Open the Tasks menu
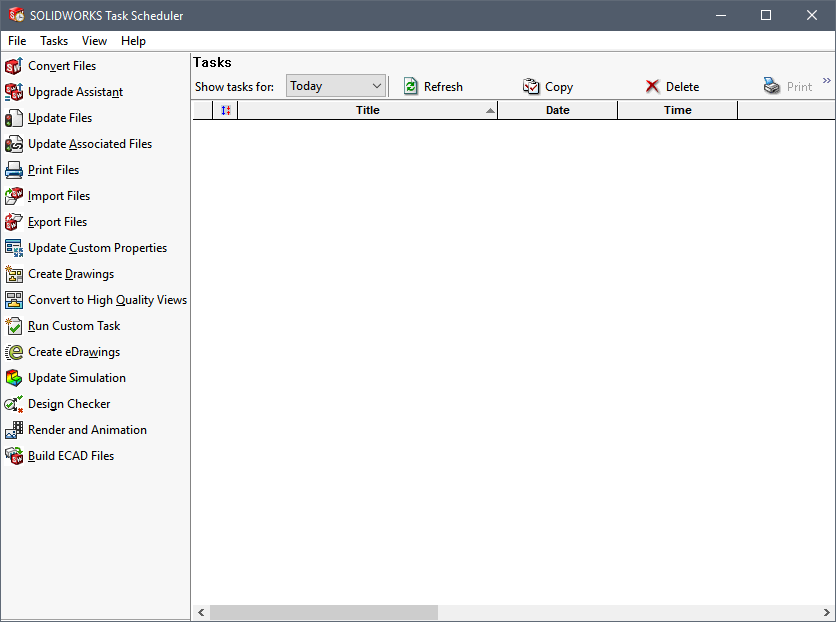 click(54, 41)
